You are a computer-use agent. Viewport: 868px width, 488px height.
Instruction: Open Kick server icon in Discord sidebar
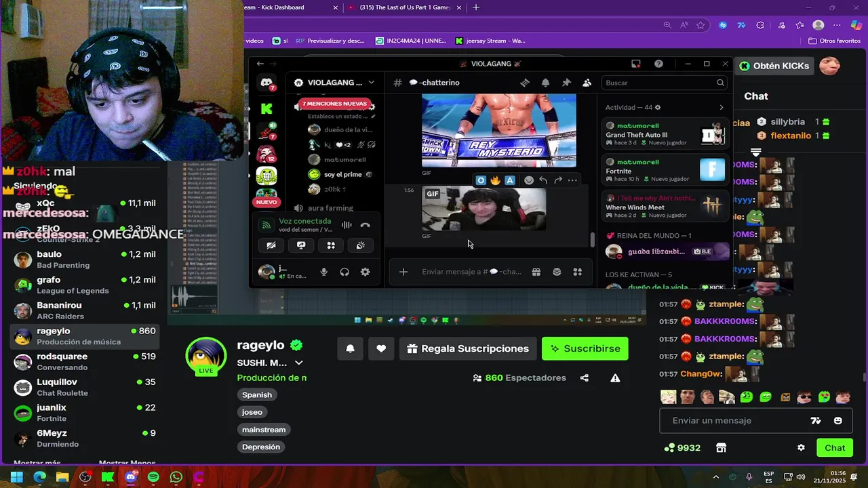tap(267, 108)
